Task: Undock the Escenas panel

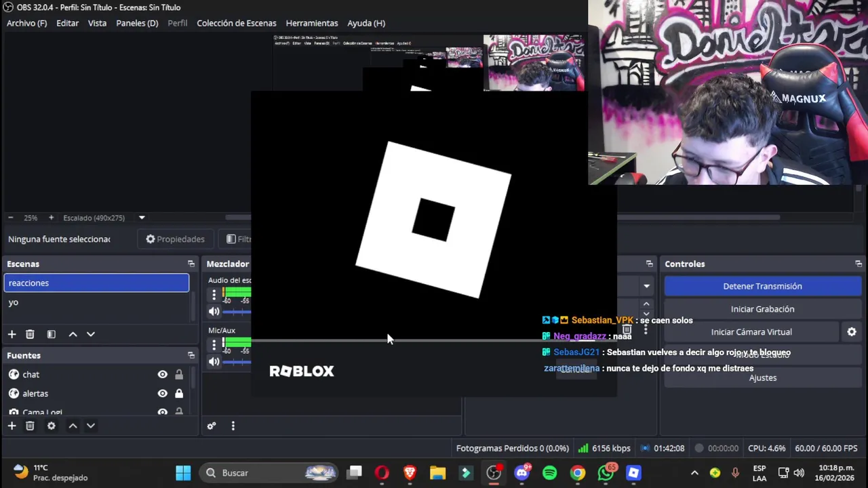Action: coord(191,264)
